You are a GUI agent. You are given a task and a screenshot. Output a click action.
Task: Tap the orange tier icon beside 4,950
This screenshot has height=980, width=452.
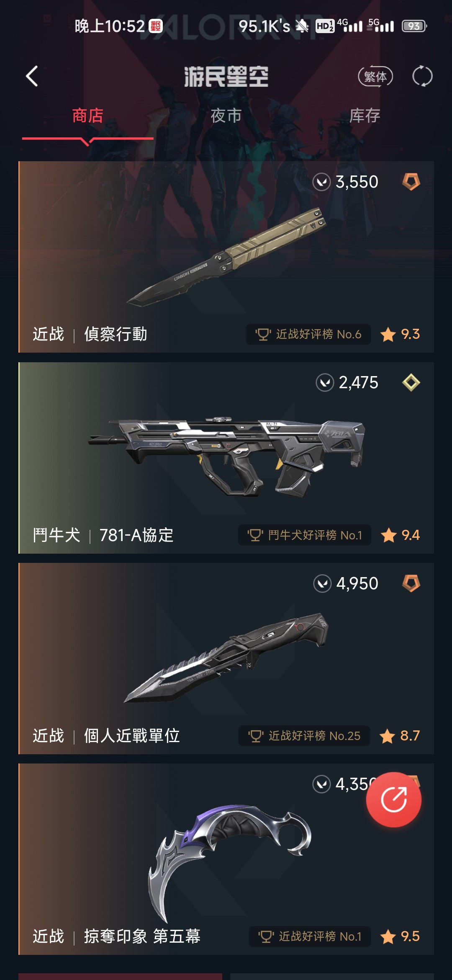411,583
